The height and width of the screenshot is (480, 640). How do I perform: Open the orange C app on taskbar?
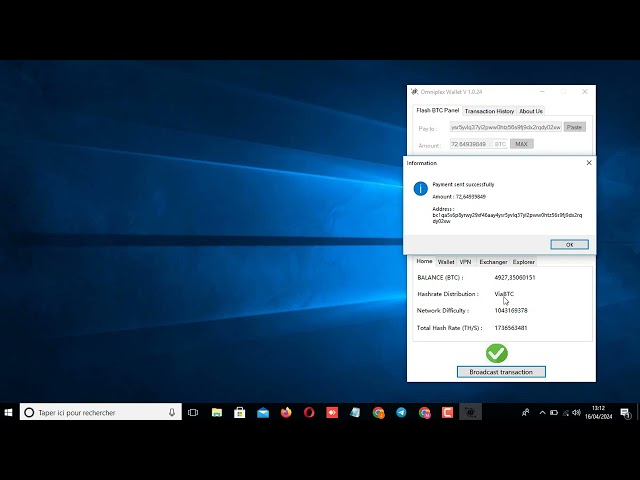click(x=447, y=413)
